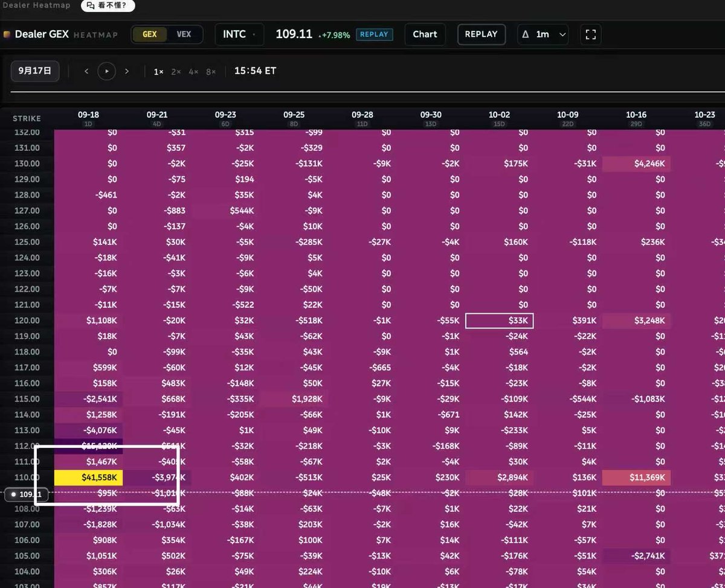Click the -$2,541K cell at strike 115

[x=89, y=399]
